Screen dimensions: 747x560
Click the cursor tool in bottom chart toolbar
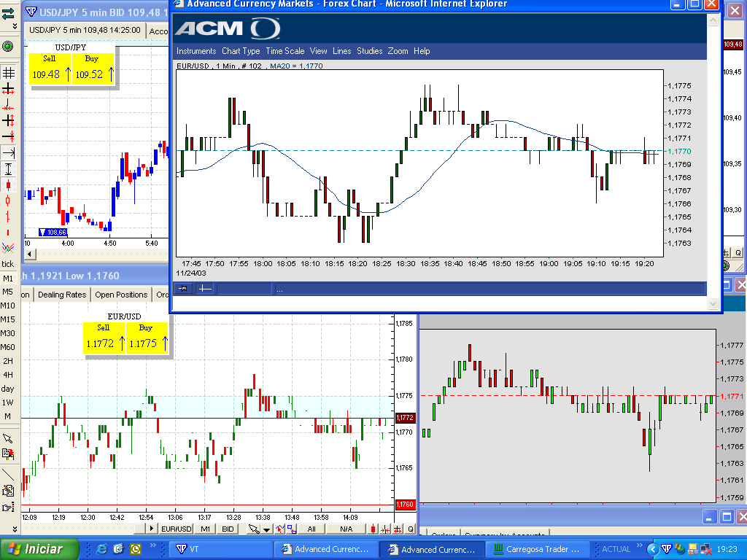tap(254, 529)
